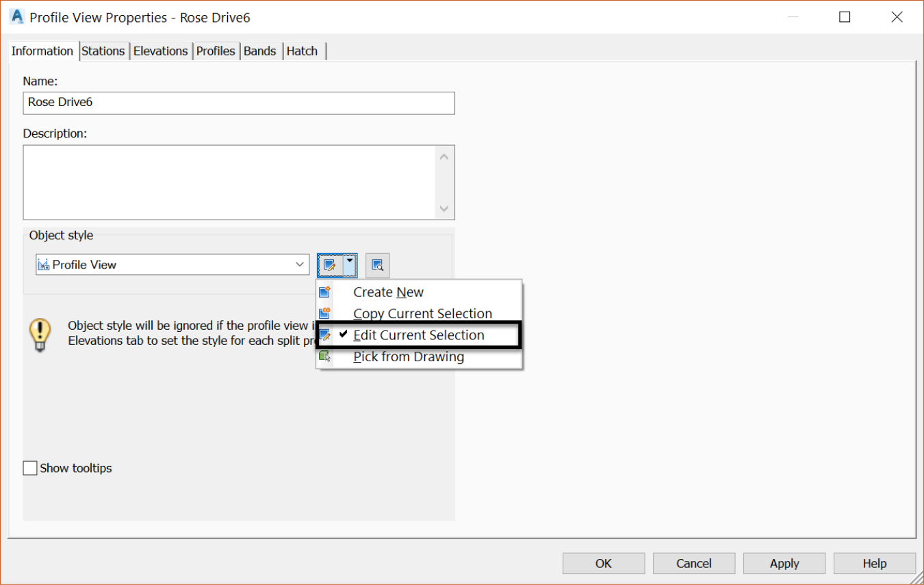Click the Pick from Drawing icon
924x585 pixels.
[325, 356]
